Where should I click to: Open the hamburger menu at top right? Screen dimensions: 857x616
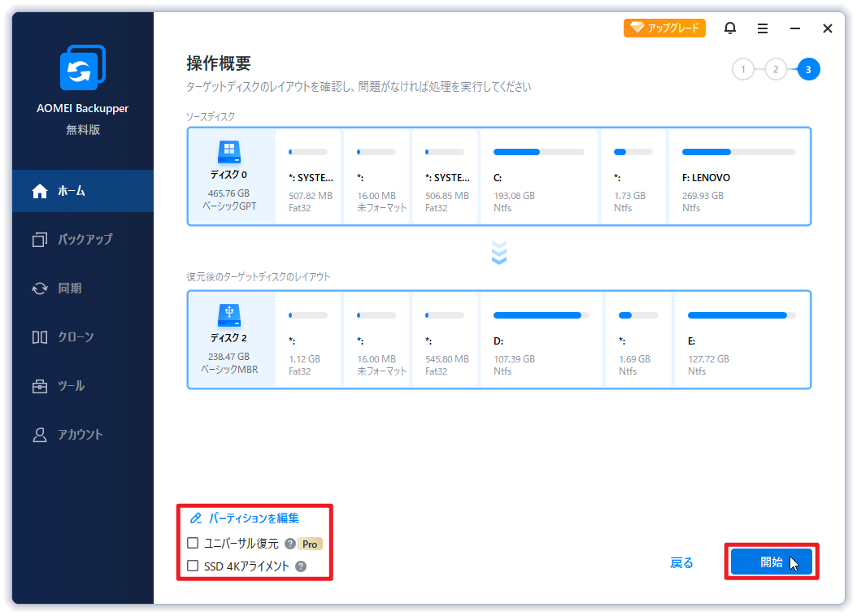coord(762,28)
